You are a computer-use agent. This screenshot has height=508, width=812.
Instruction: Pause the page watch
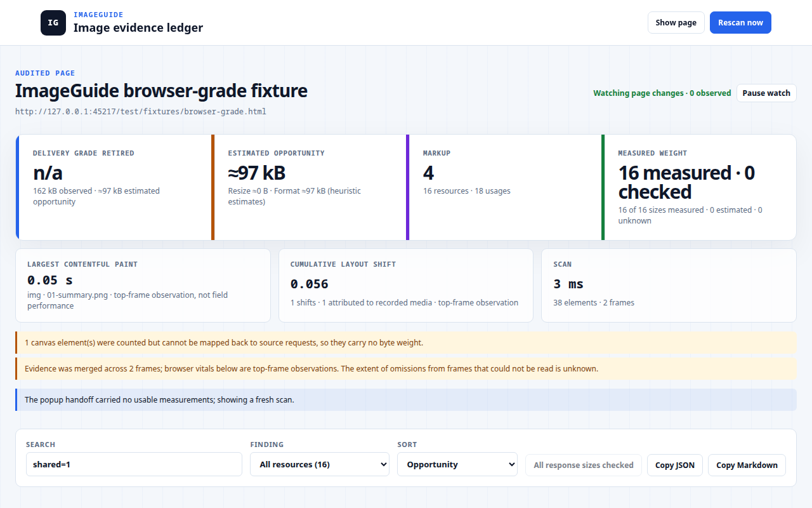click(766, 93)
